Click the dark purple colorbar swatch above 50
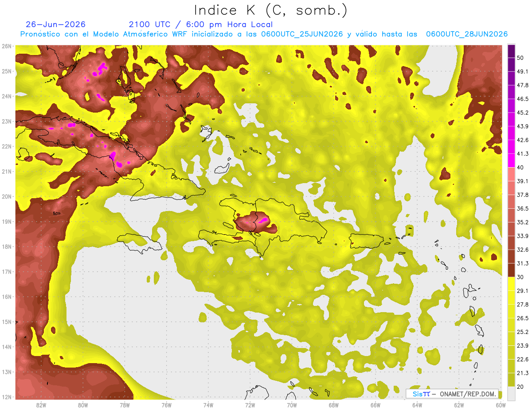Viewport: 532px width, 411px height. 511,51
